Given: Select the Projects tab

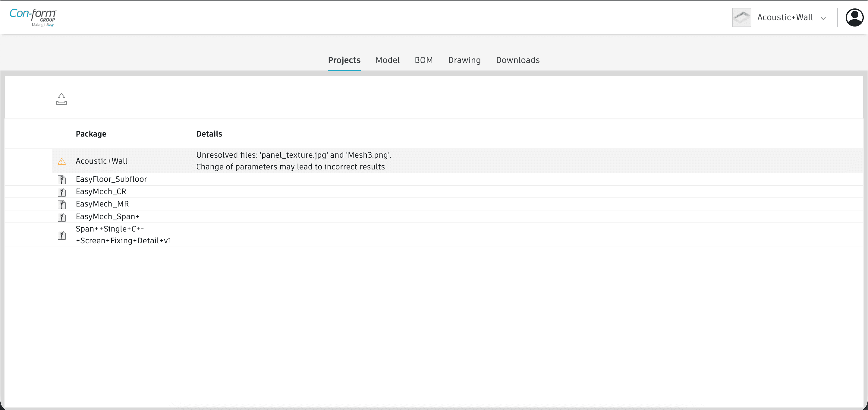Looking at the screenshot, I should [344, 60].
